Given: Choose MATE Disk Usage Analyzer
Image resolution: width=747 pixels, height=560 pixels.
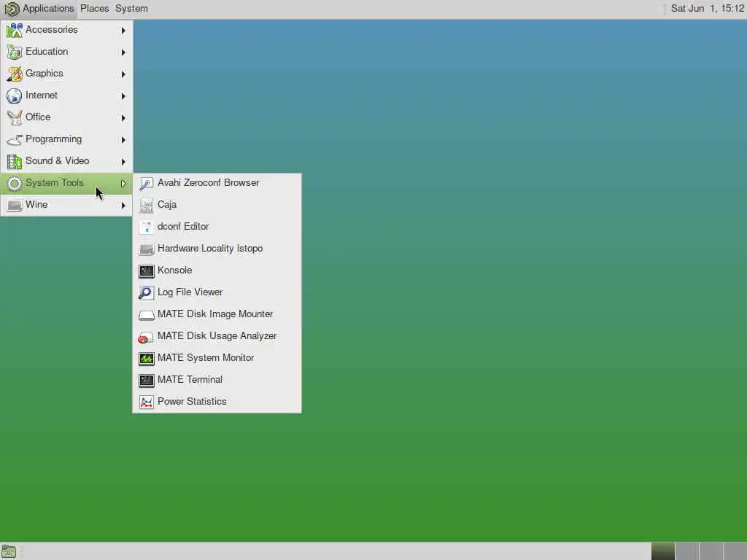Looking at the screenshot, I should (217, 337).
